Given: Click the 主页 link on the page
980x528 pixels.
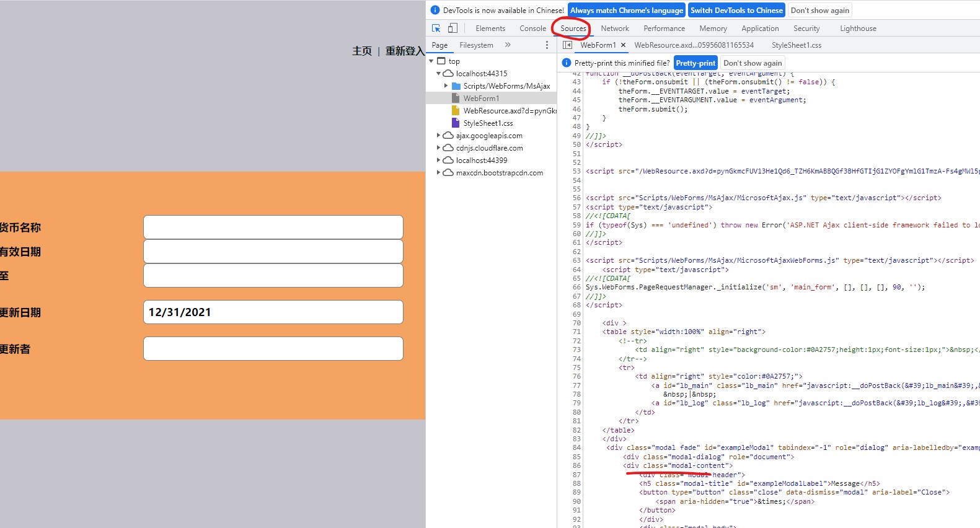Looking at the screenshot, I should pos(362,51).
